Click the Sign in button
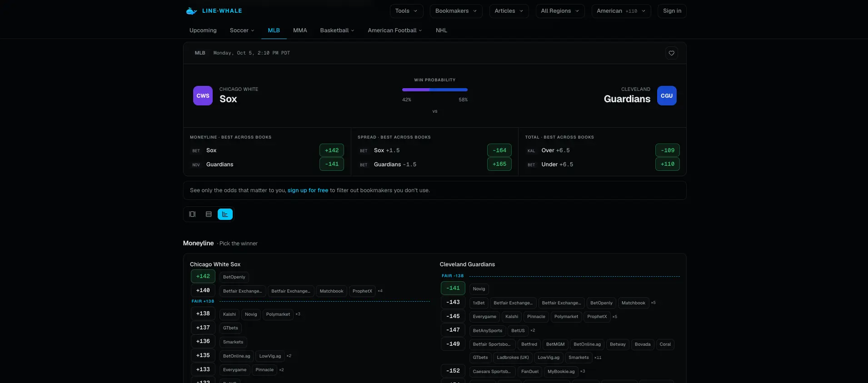Screen dimensions: 868x383 click(x=672, y=11)
